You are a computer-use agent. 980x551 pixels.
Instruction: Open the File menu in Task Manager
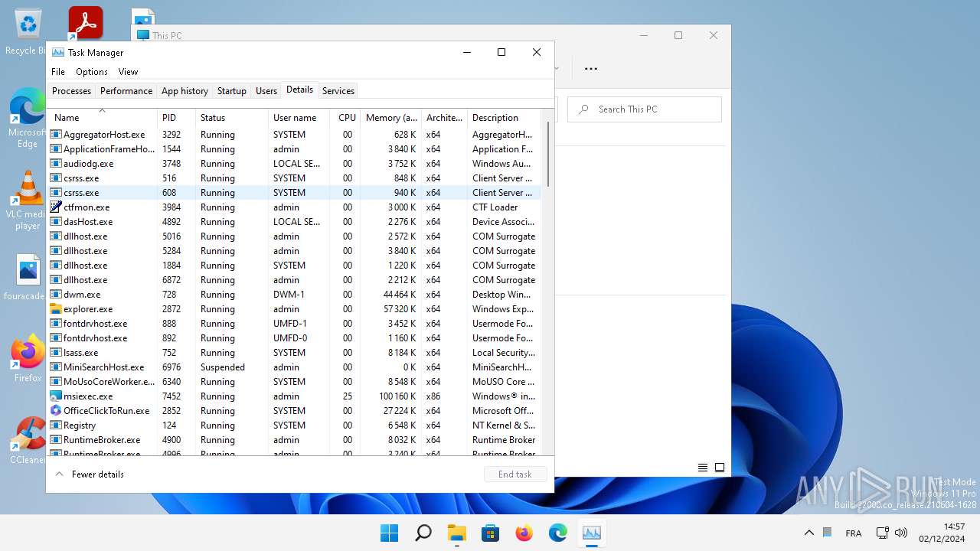click(x=58, y=72)
